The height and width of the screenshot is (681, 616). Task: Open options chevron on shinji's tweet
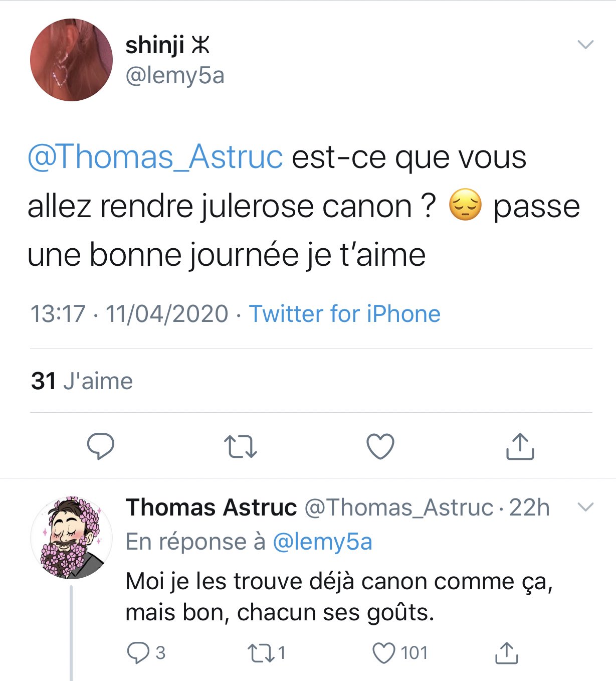[x=585, y=45]
